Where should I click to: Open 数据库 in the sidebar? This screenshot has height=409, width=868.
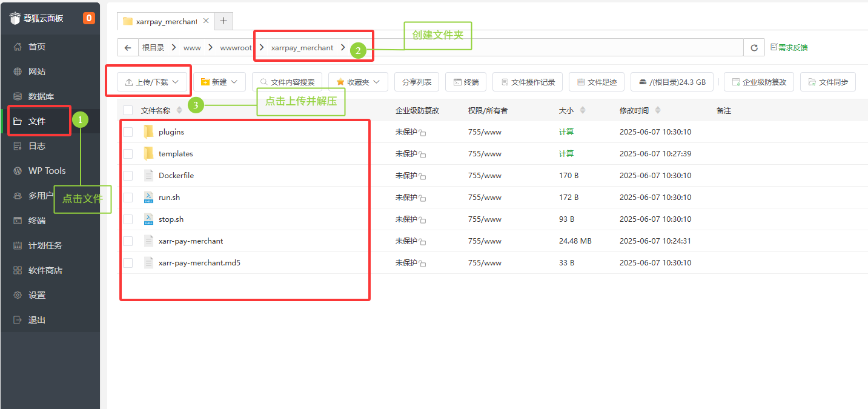[x=41, y=96]
